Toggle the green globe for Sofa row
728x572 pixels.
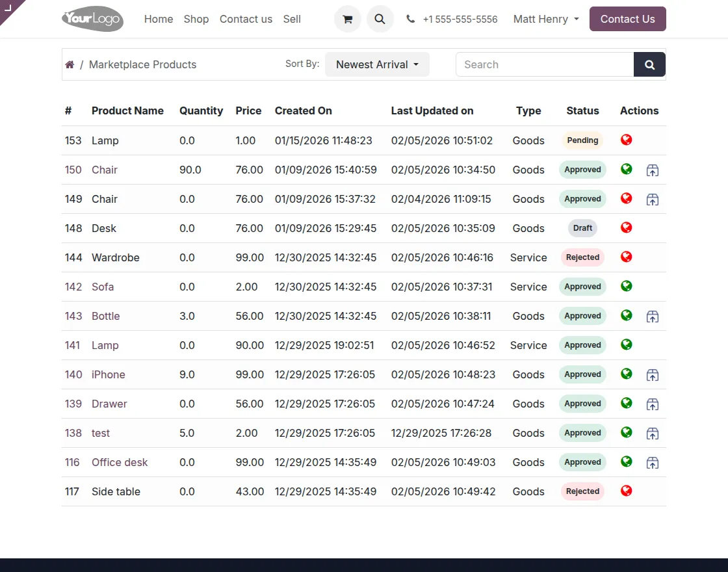[x=627, y=286]
